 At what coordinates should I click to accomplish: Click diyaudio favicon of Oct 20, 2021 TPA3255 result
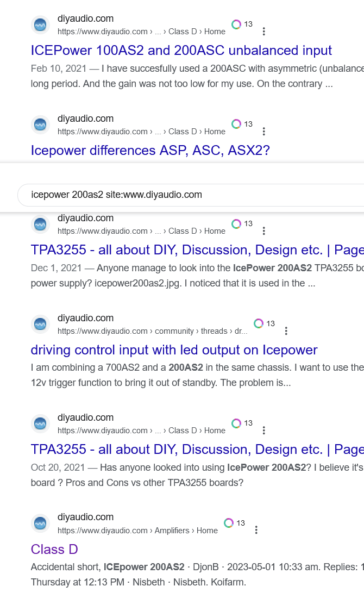(x=41, y=424)
